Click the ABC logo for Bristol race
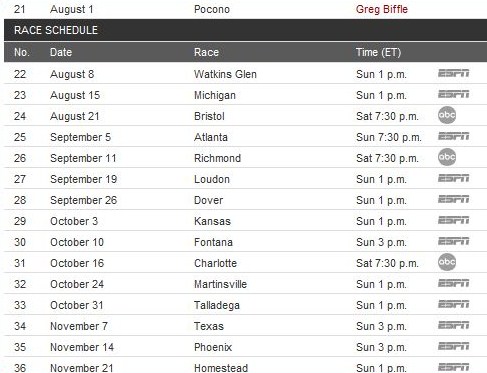This screenshot has width=487, height=373. point(447,115)
